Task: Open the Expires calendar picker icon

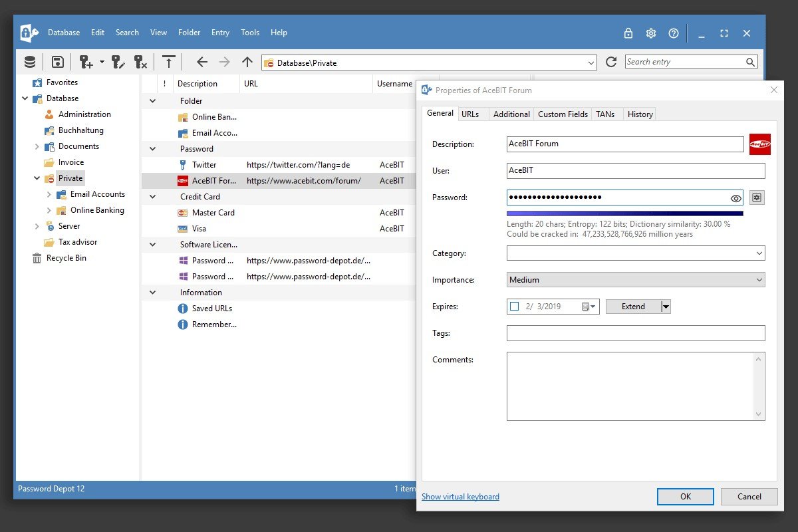Action: point(589,307)
